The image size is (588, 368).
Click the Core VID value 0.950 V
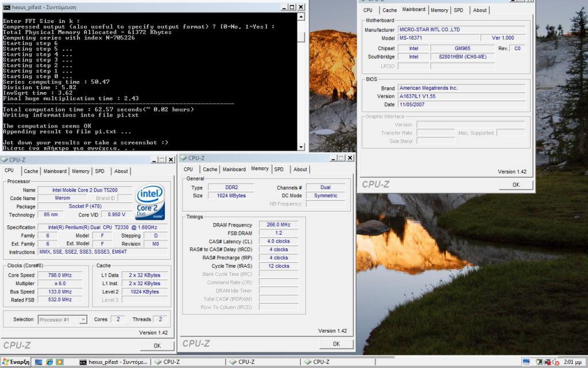coord(116,214)
